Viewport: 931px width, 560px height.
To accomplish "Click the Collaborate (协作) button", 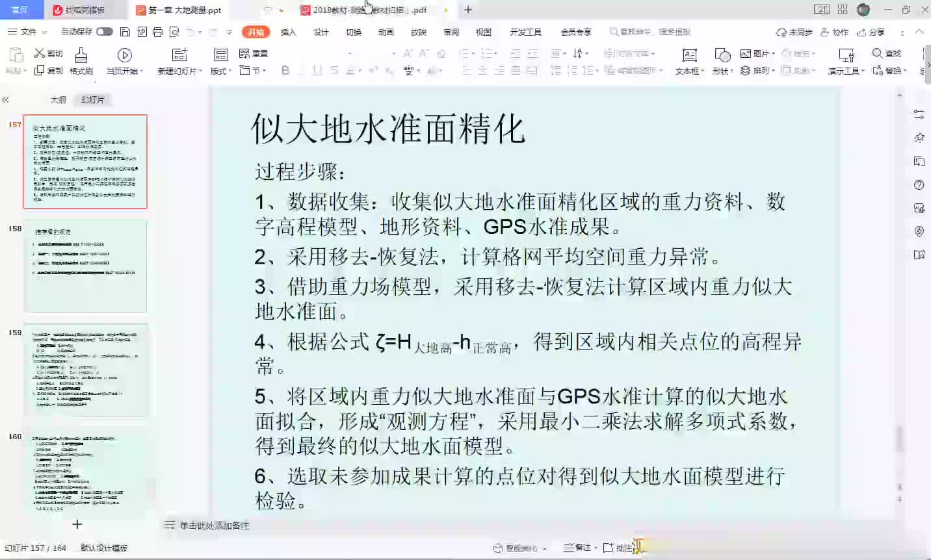I will 835,32.
